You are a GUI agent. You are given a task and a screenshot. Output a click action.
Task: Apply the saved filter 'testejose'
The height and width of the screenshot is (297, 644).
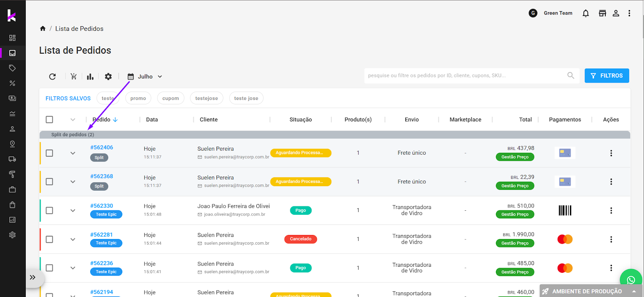pyautogui.click(x=206, y=98)
